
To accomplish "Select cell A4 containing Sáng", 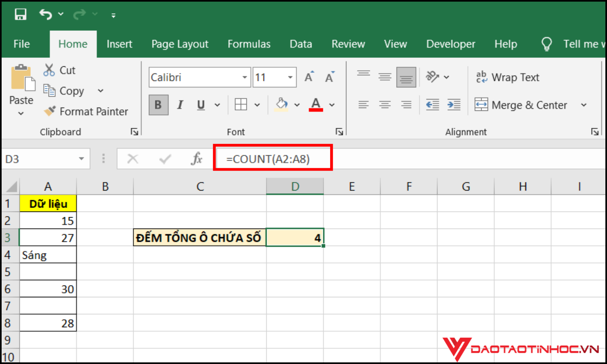I will [x=48, y=255].
